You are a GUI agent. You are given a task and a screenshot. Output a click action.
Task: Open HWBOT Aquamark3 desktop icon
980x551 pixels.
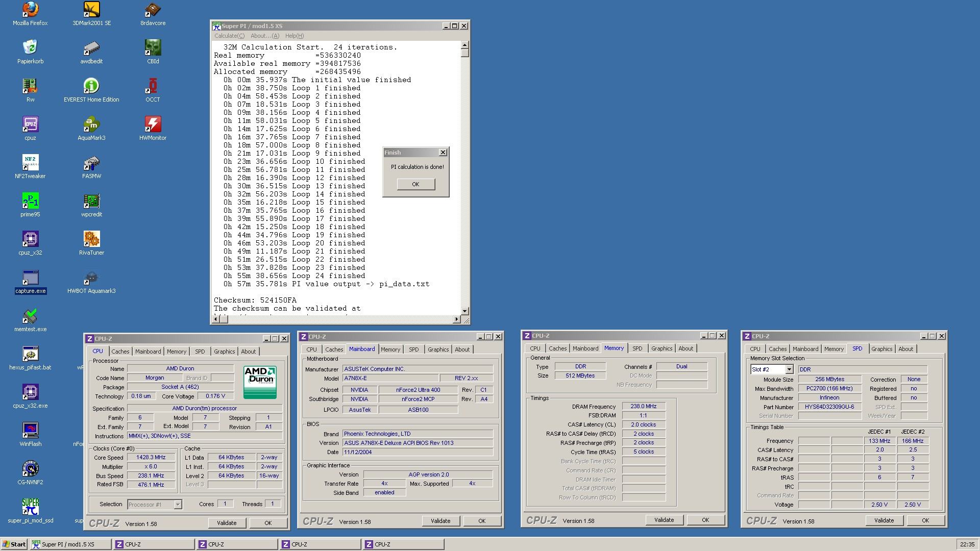tap(91, 282)
